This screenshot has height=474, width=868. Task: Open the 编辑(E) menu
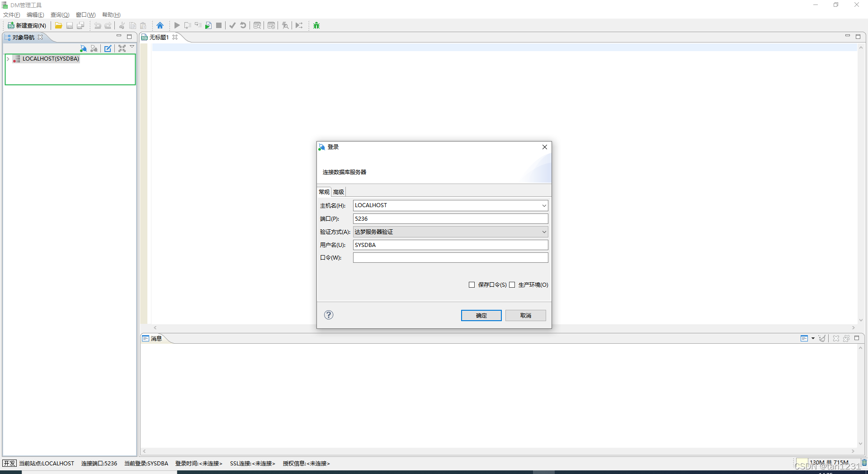pyautogui.click(x=35, y=15)
